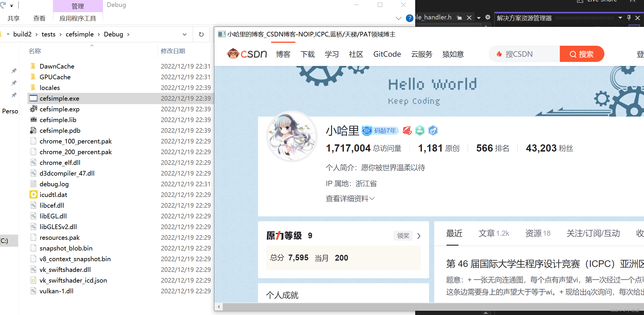Viewport: 644px width, 315px height.
Task: Select cefsimple.exe in the file list
Action: pyautogui.click(x=121, y=98)
